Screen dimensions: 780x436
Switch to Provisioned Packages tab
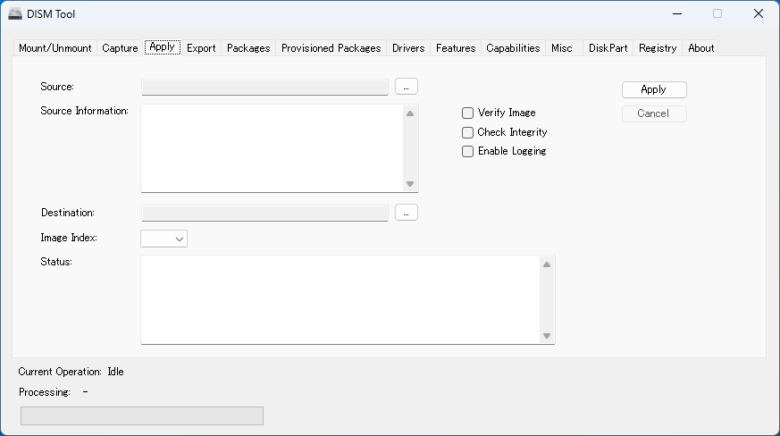[x=331, y=48]
